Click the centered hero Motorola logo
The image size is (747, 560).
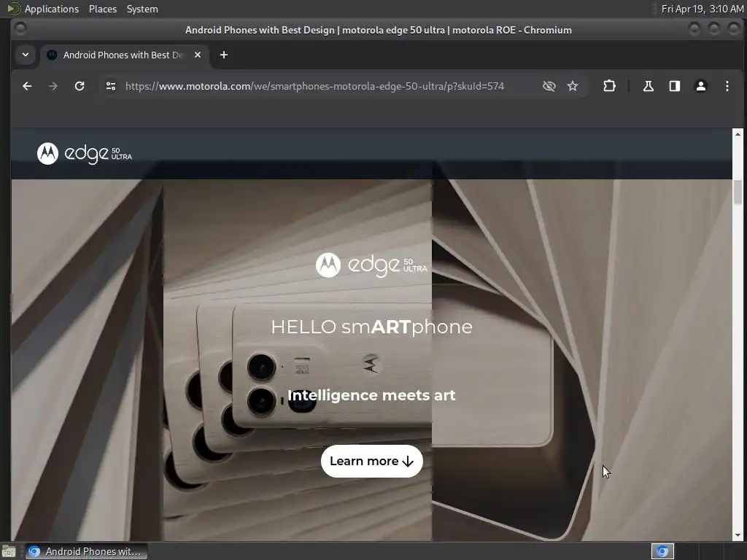click(328, 265)
